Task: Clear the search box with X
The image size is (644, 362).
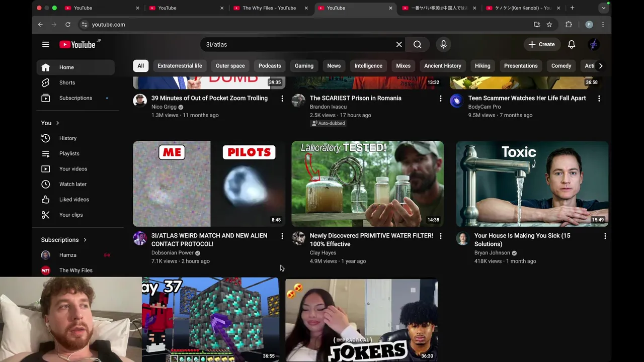Action: [x=399, y=44]
